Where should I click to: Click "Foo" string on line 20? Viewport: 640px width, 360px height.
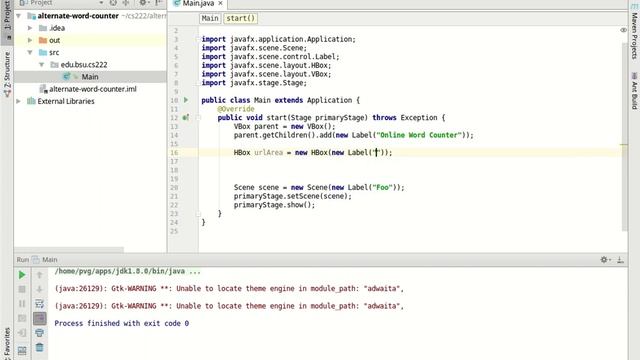click(382, 188)
